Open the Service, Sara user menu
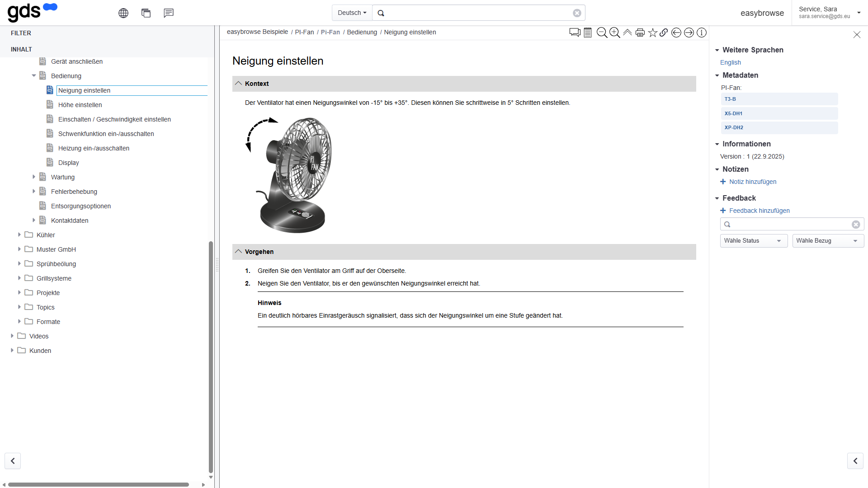This screenshot has width=868, height=488. coord(830,13)
